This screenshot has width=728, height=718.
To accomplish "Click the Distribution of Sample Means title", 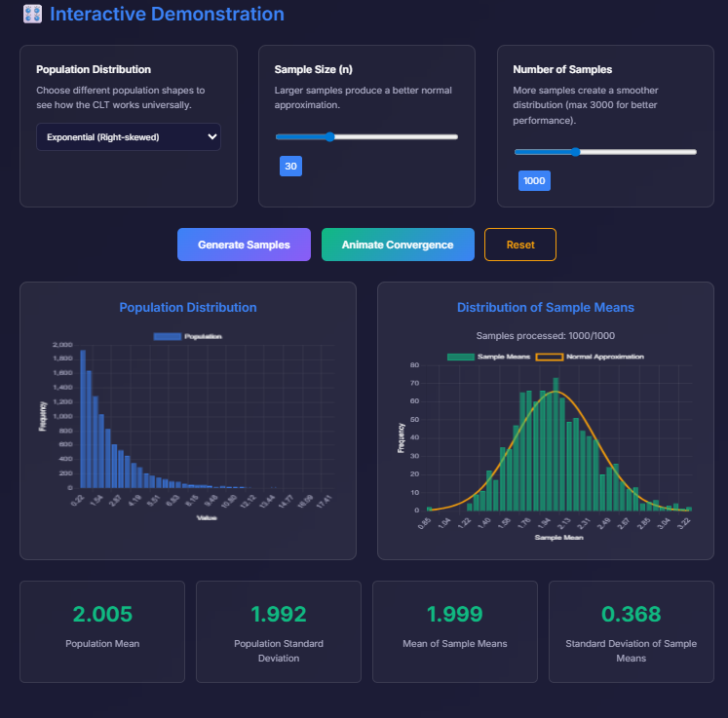I will (546, 307).
